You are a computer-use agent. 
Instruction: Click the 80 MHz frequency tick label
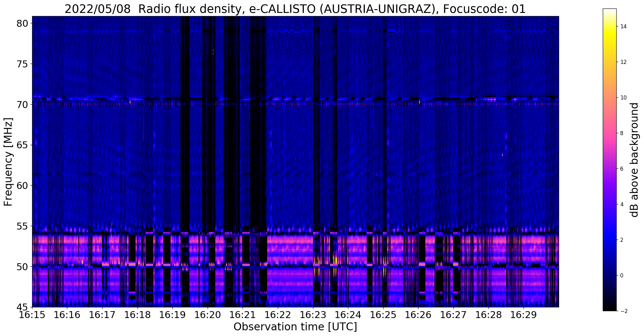[23, 24]
